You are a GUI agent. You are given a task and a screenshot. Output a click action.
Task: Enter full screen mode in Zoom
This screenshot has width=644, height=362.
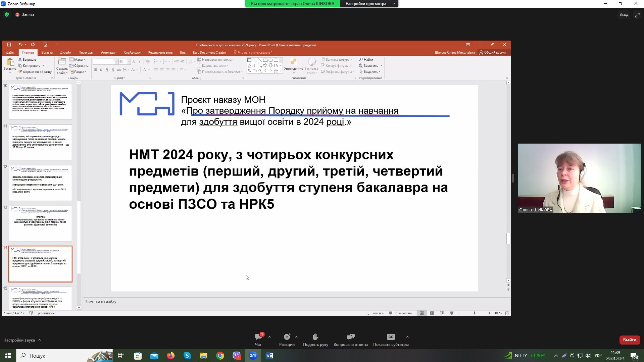637,15
